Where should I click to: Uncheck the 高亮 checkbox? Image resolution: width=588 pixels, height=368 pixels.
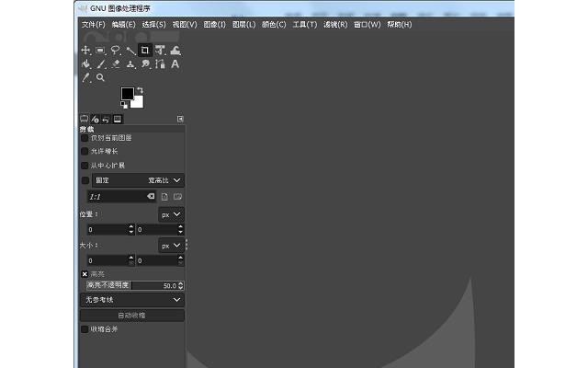pos(85,274)
